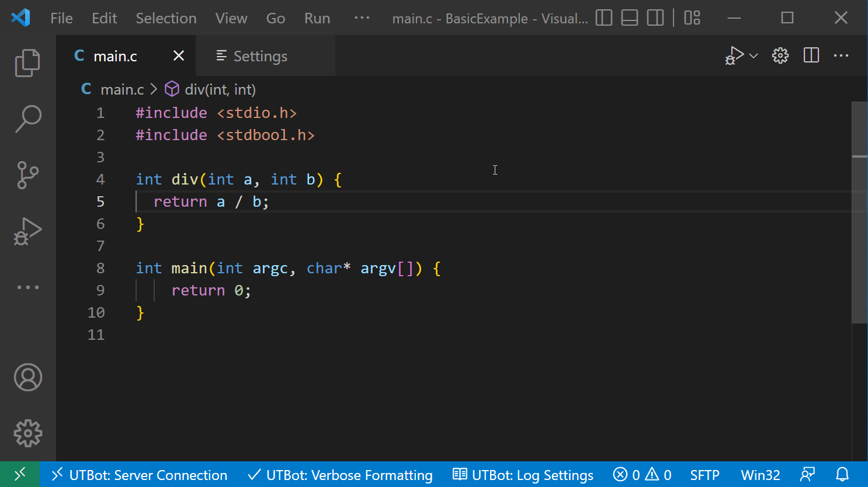Click the split editor right icon
This screenshot has width=868, height=487.
tap(811, 55)
